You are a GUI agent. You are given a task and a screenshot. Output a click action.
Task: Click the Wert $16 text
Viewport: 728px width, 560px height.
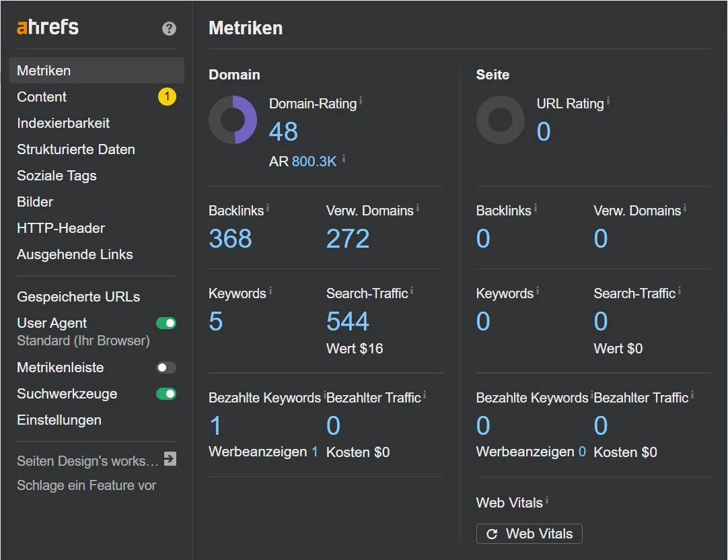pos(355,349)
